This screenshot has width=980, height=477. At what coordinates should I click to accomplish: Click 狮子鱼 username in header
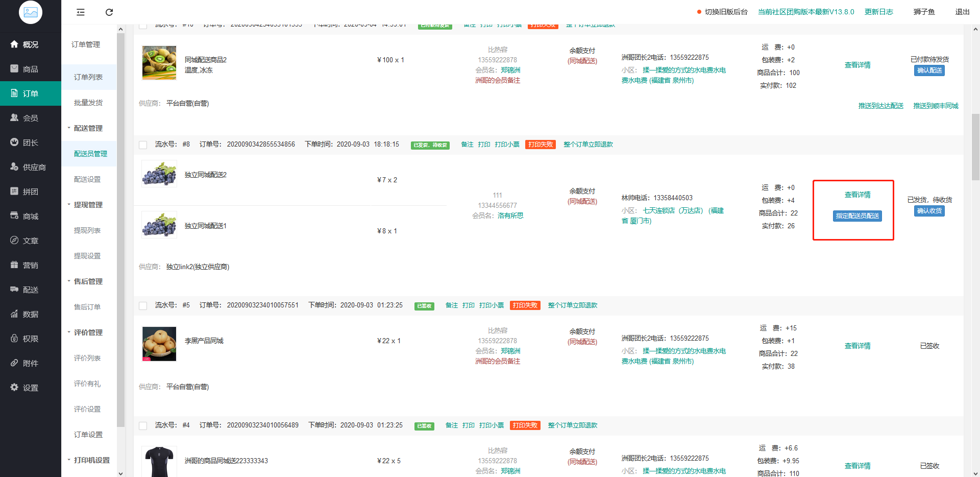click(924, 12)
